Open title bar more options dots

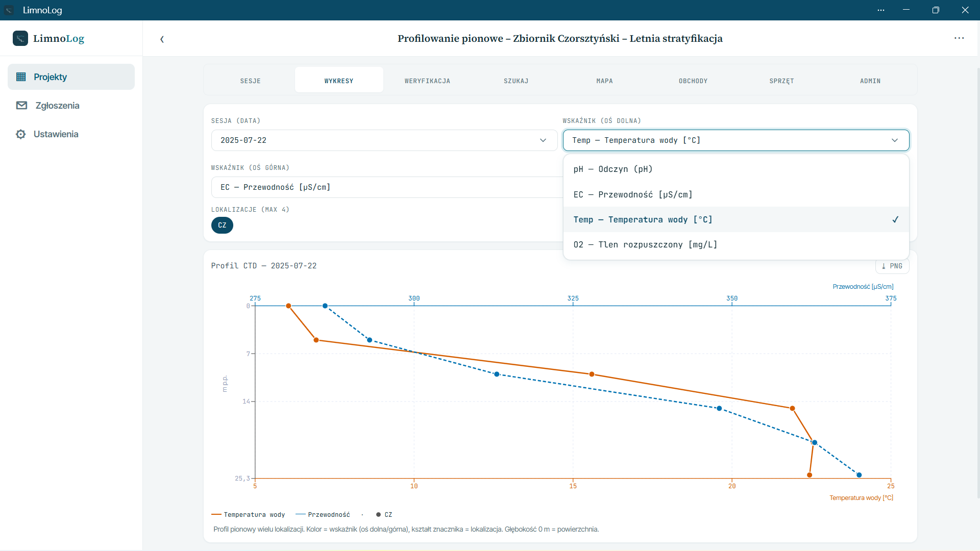881,10
